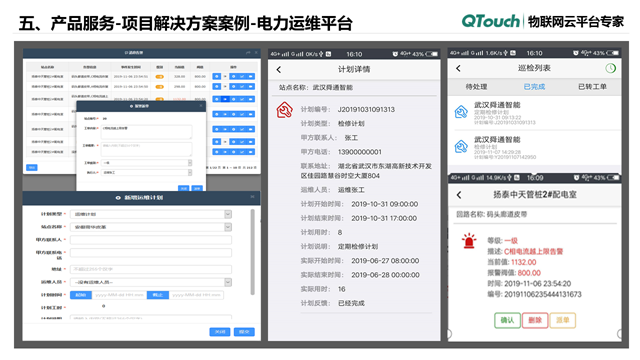Tap back arrow on 计划详情 screen
The width and height of the screenshot is (640, 360).
[279, 70]
